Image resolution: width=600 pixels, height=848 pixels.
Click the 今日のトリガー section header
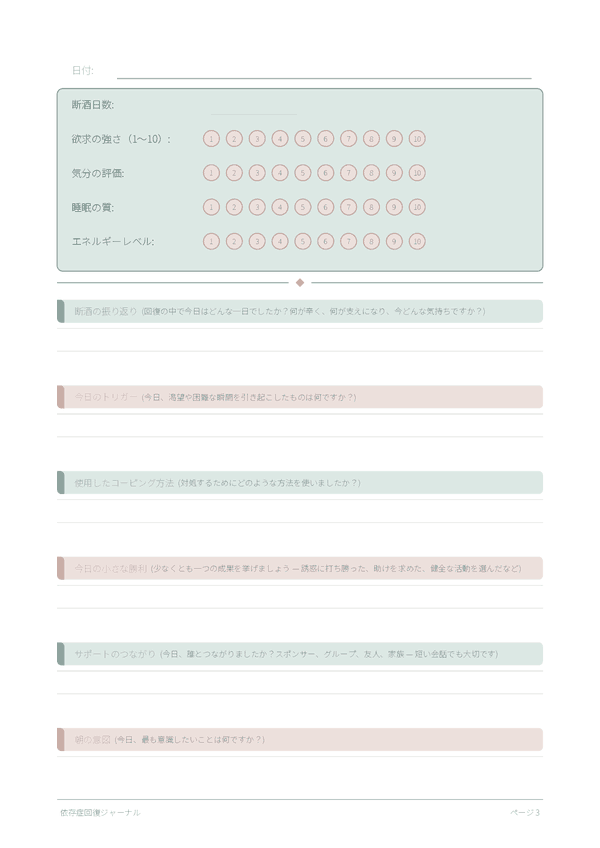[300, 397]
